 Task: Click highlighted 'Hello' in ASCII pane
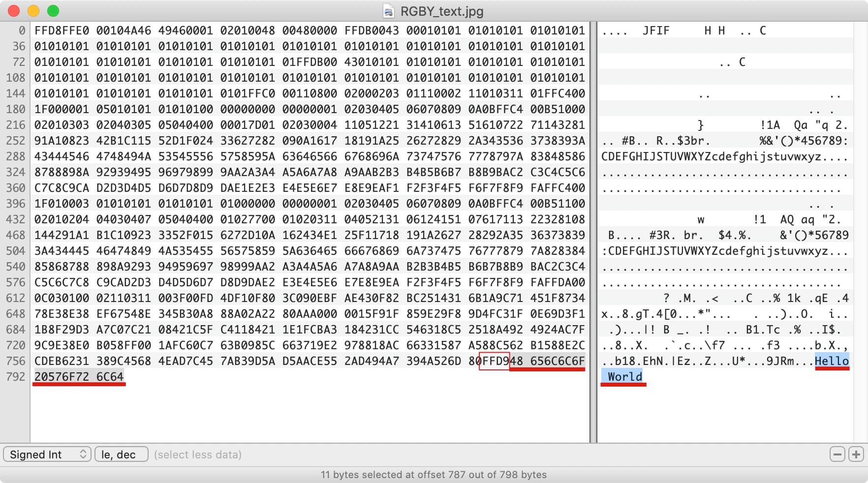click(832, 361)
